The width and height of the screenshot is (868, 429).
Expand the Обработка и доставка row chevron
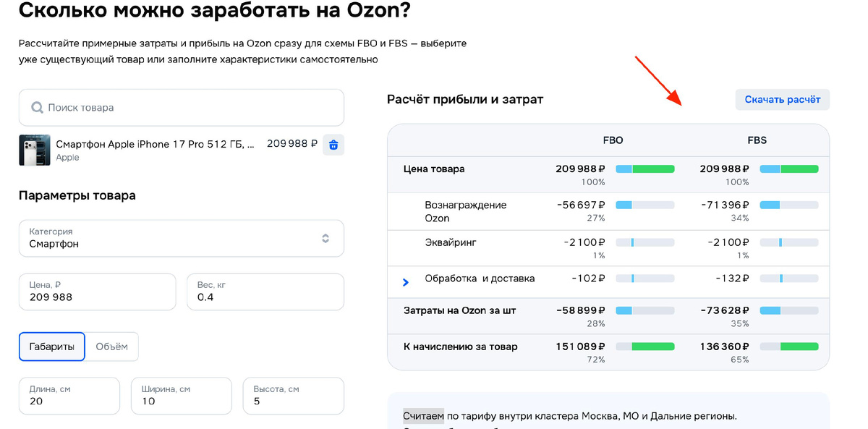click(406, 282)
